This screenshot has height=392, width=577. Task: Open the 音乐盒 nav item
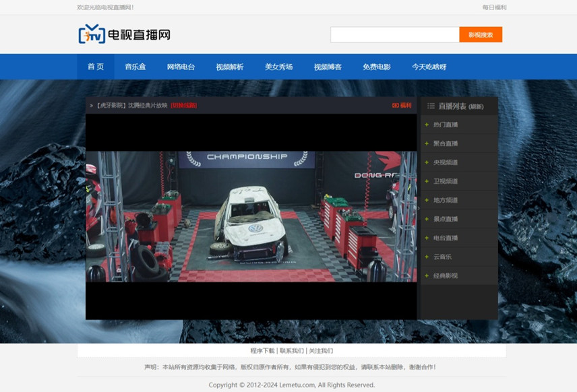coord(135,67)
